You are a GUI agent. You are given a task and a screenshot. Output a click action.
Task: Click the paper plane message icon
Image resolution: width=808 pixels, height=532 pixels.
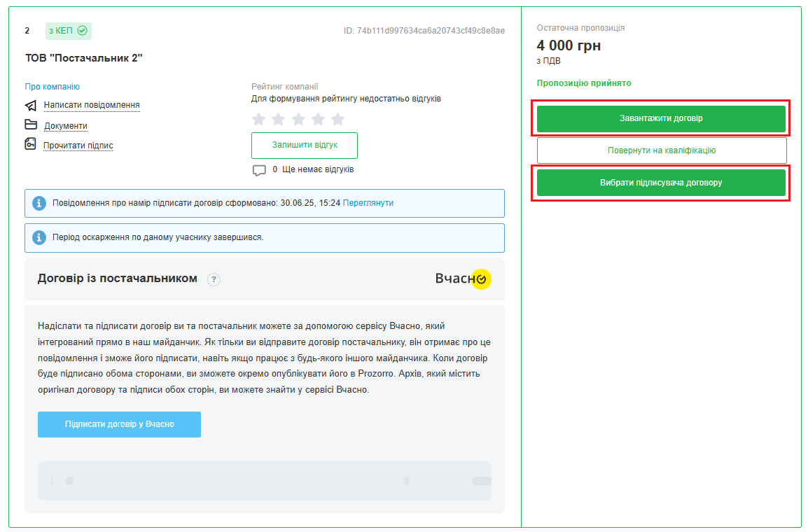[31, 106]
